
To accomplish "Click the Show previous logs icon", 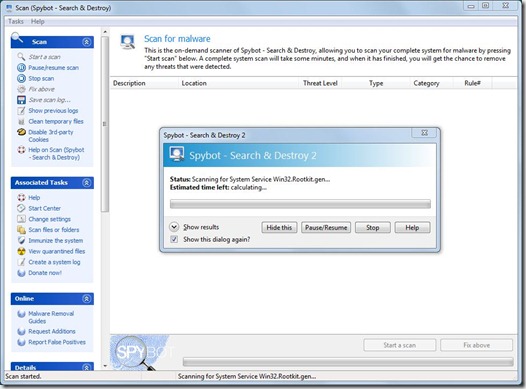I will point(21,111).
